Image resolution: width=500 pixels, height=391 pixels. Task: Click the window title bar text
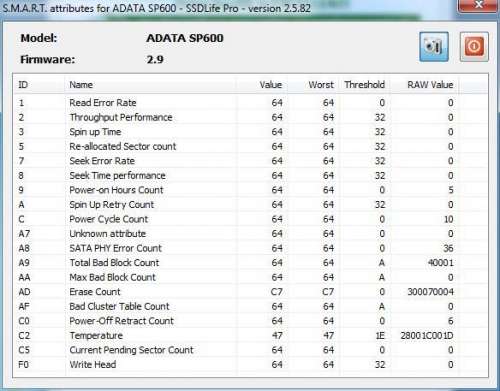pos(157,8)
